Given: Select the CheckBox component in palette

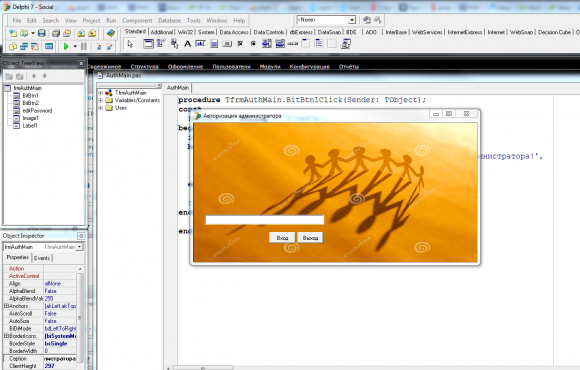Looking at the screenshot, I should (x=240, y=44).
